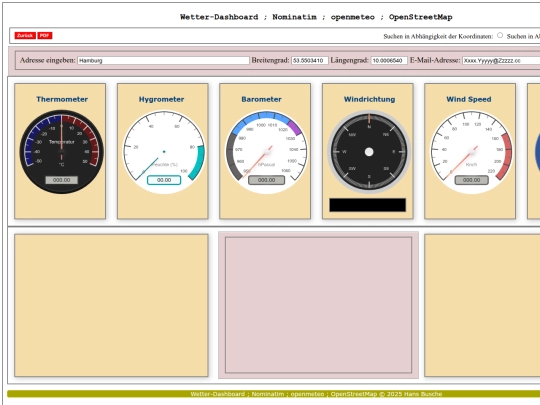Click the Hygrometer heading text
The image size is (540, 405).
tap(162, 99)
